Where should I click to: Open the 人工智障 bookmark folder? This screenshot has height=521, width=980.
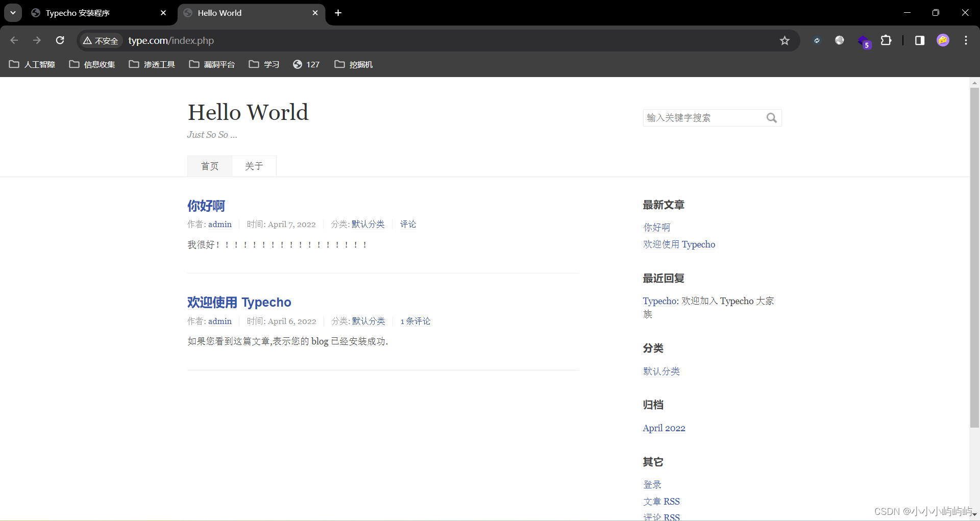tap(32, 64)
